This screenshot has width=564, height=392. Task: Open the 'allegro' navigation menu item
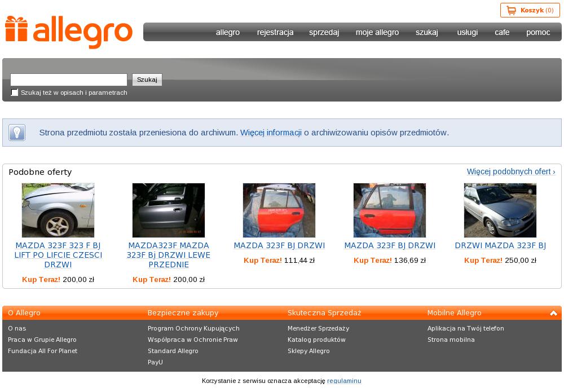pos(228,32)
